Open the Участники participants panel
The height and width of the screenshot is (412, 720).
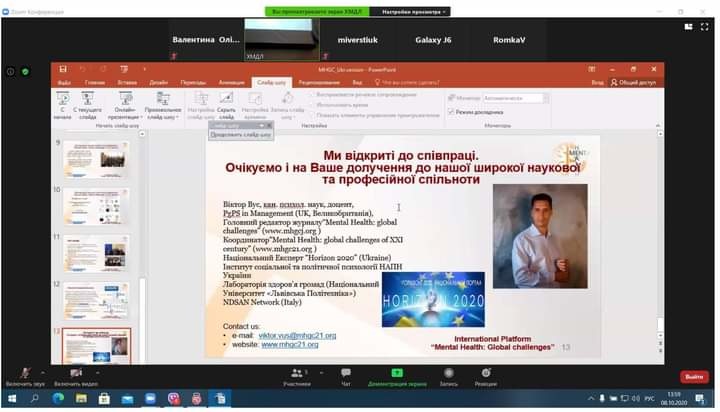296,373
